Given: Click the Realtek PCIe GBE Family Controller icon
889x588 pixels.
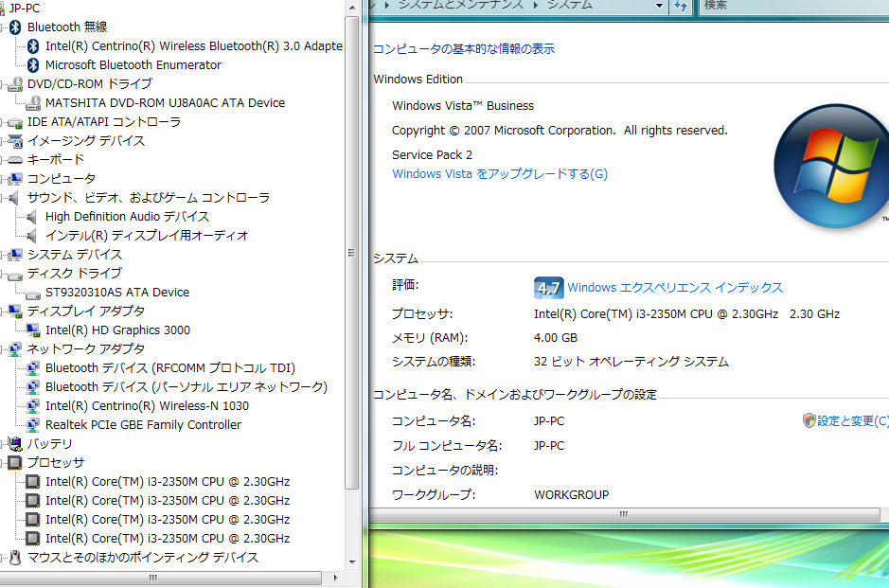Looking at the screenshot, I should click(x=33, y=425).
